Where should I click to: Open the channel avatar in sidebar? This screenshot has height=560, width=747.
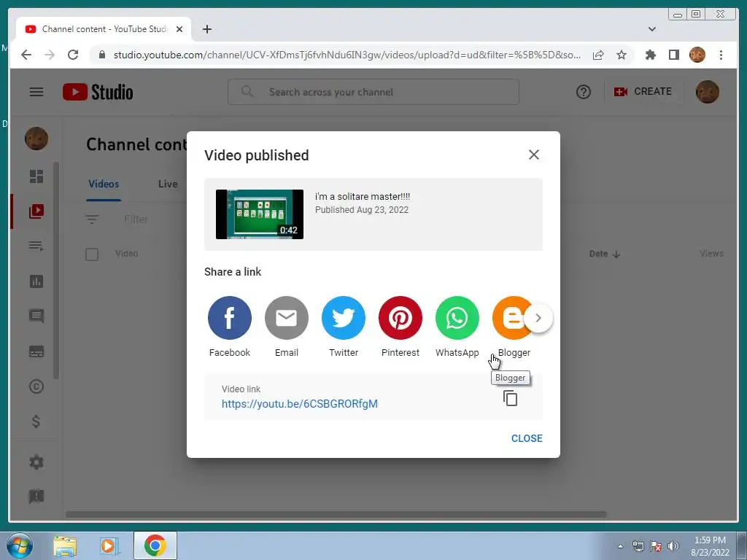click(x=36, y=139)
